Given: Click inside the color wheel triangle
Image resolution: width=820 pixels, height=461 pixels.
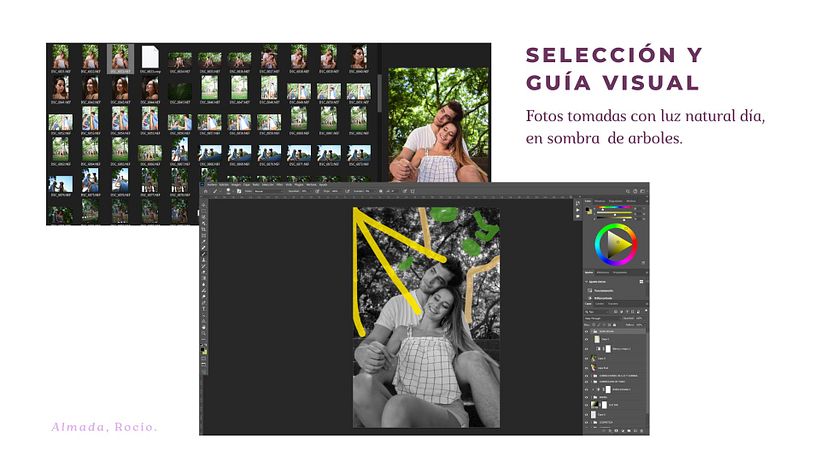Looking at the screenshot, I should (620, 243).
